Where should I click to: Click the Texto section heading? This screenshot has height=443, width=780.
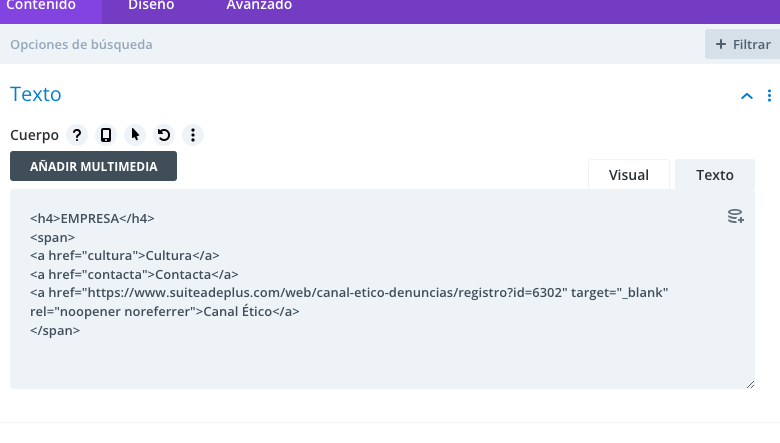pyautogui.click(x=36, y=94)
